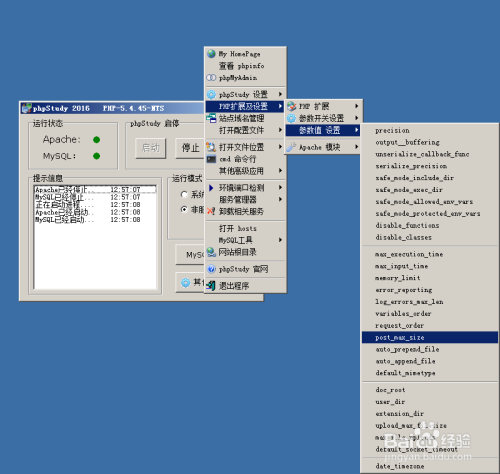Expand the 参数值 设置 submenu arrow
The width and height of the screenshot is (500, 474).
[357, 130]
